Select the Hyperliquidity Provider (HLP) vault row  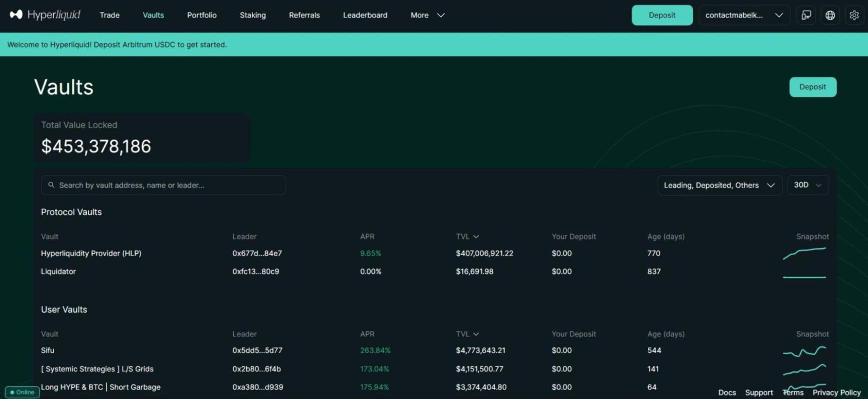[91, 253]
